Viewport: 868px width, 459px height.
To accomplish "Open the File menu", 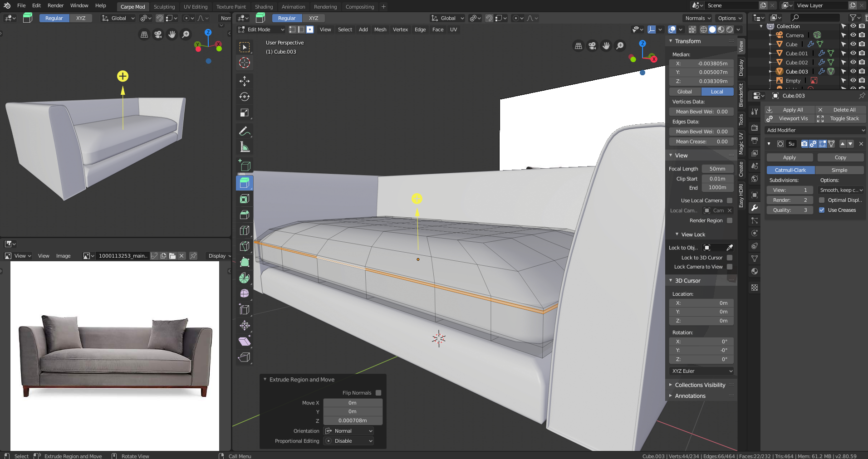I will (x=21, y=5).
